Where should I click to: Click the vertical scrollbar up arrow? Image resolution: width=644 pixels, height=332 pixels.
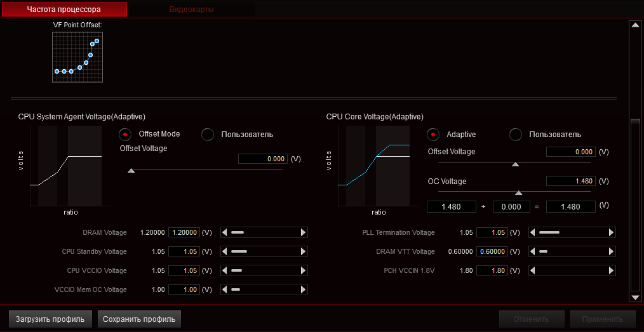pyautogui.click(x=635, y=25)
